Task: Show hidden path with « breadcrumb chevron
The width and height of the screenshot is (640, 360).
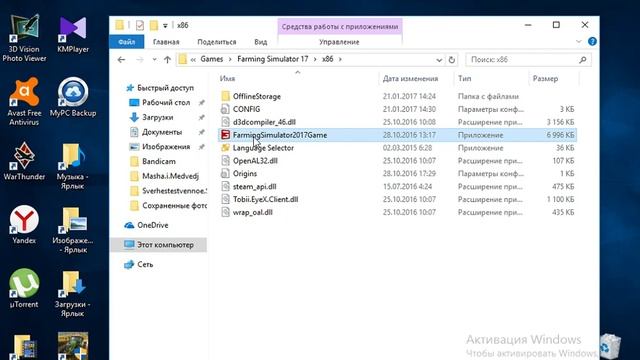Action: point(193,60)
